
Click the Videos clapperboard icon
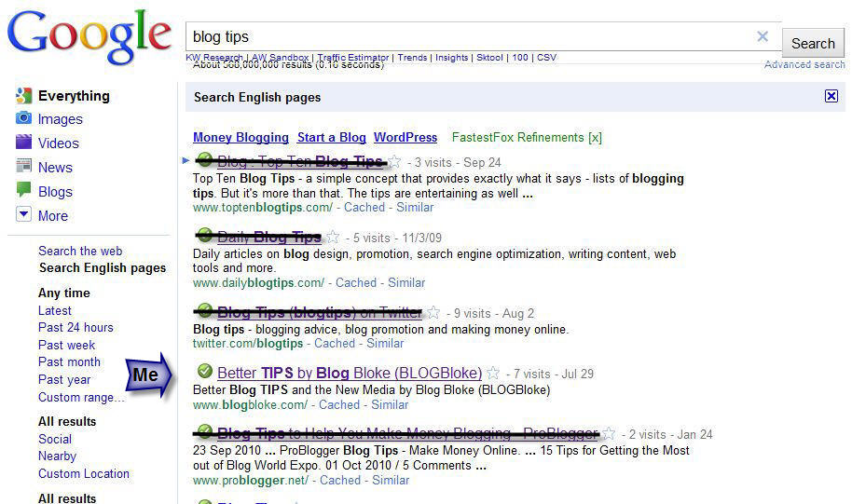pos(23,142)
